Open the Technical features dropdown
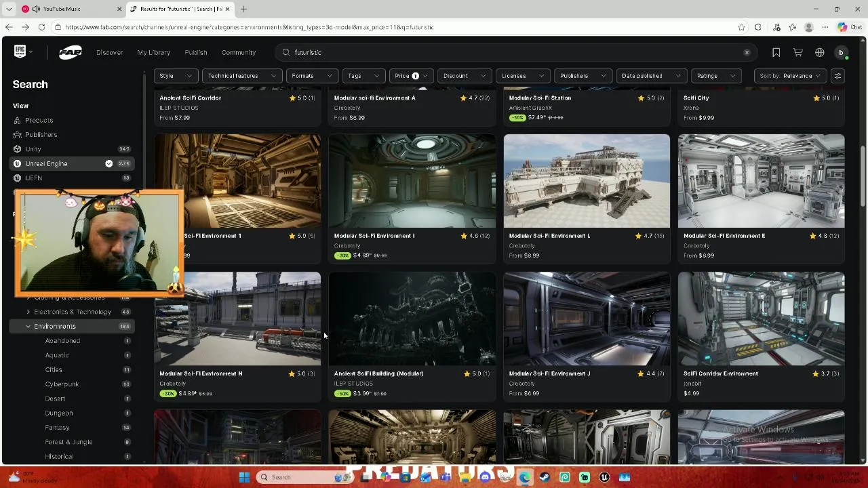The image size is (868, 488). 242,76
